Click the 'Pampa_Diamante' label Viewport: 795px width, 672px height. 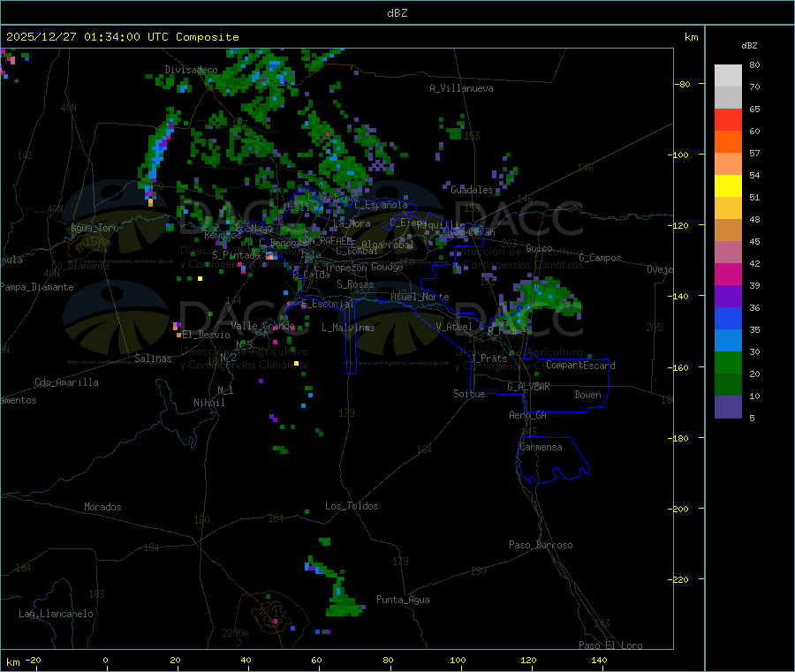[x=37, y=287]
